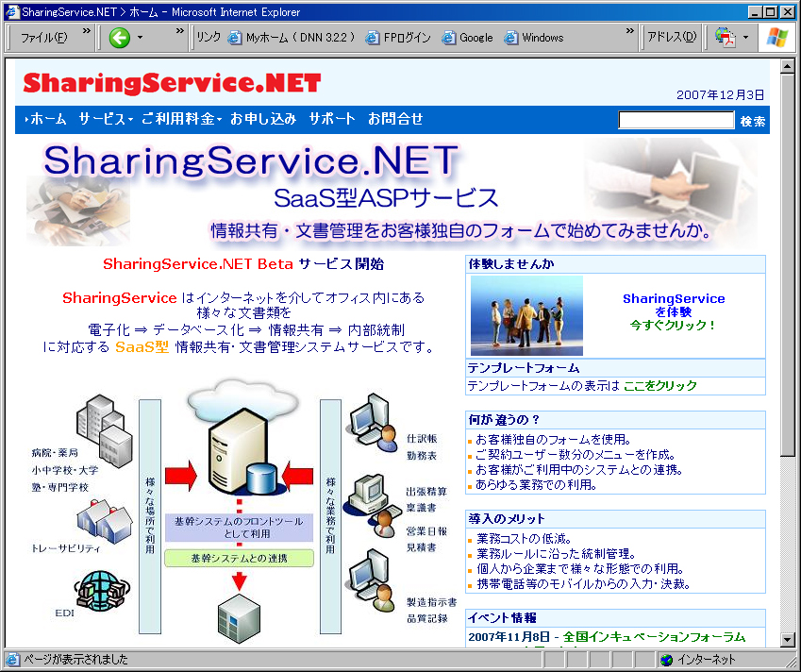The width and height of the screenshot is (801, 672).
Task: Click the computer user icon beside 仕訳帳
Action: (374, 423)
